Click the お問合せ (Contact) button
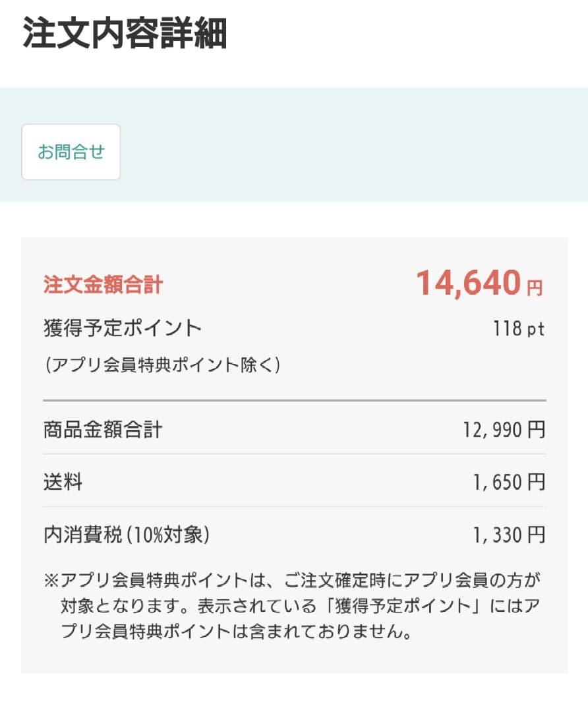This screenshot has height=712, width=588. (x=71, y=152)
